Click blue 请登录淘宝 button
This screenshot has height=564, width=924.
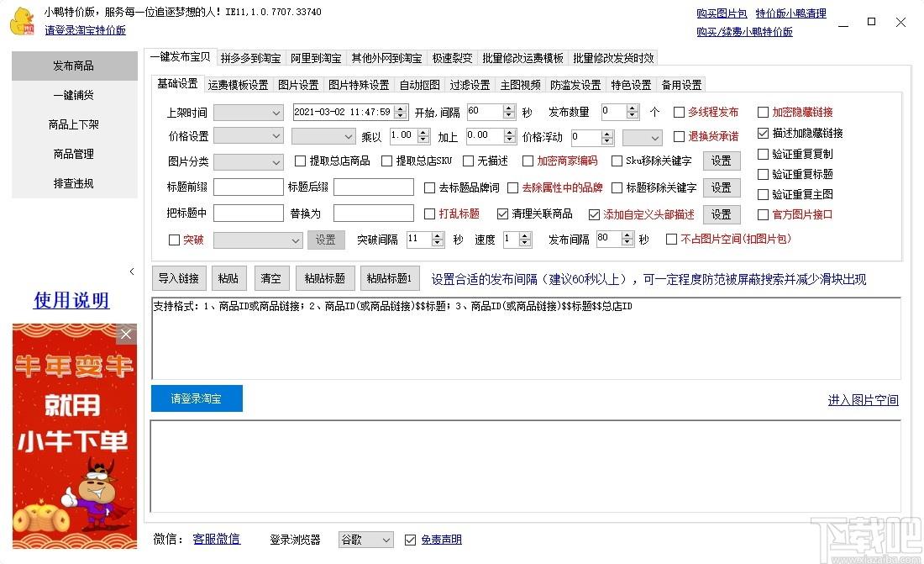point(197,398)
